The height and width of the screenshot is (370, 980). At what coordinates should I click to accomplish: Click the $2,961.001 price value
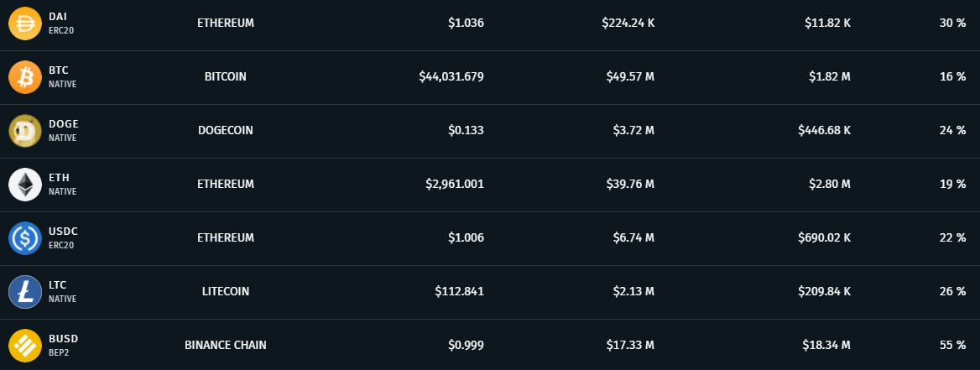454,184
